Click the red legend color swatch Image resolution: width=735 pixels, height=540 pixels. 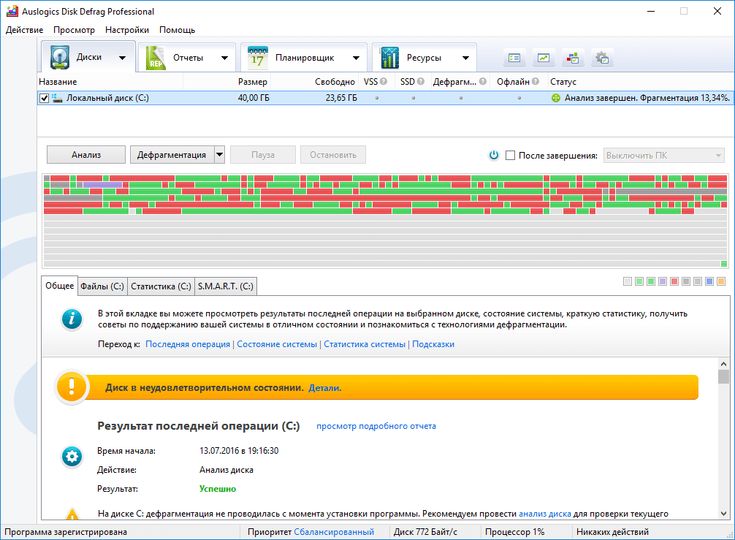674,281
